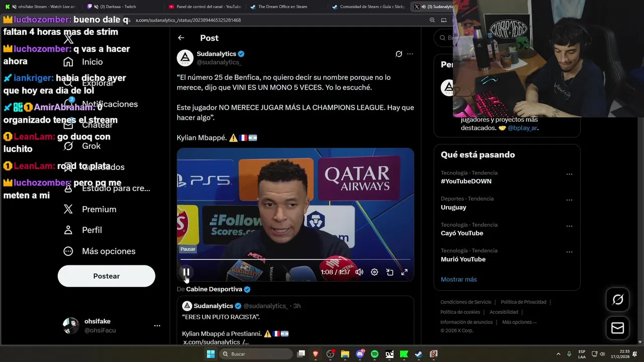Open Accesibilidad footer link
This screenshot has height=362, width=644.
click(x=504, y=312)
